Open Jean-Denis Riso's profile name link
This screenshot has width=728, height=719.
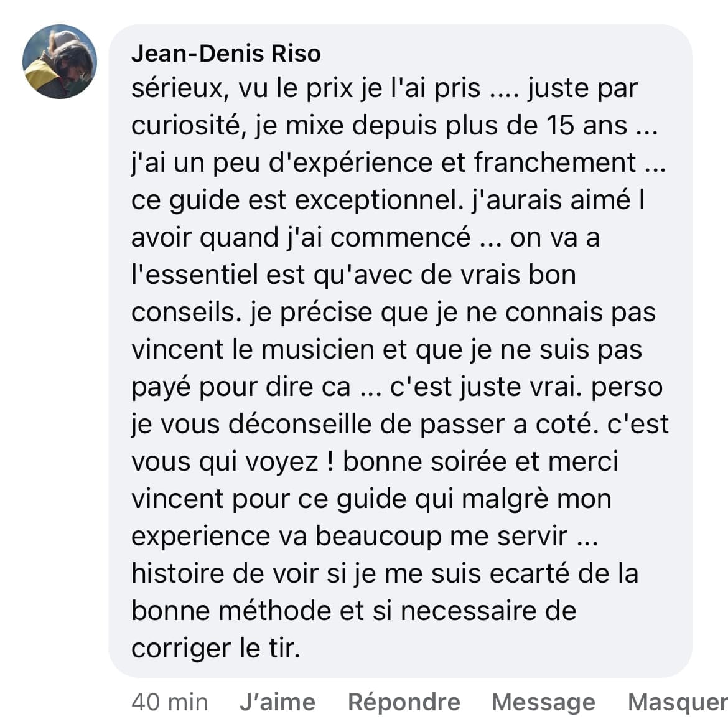226,54
